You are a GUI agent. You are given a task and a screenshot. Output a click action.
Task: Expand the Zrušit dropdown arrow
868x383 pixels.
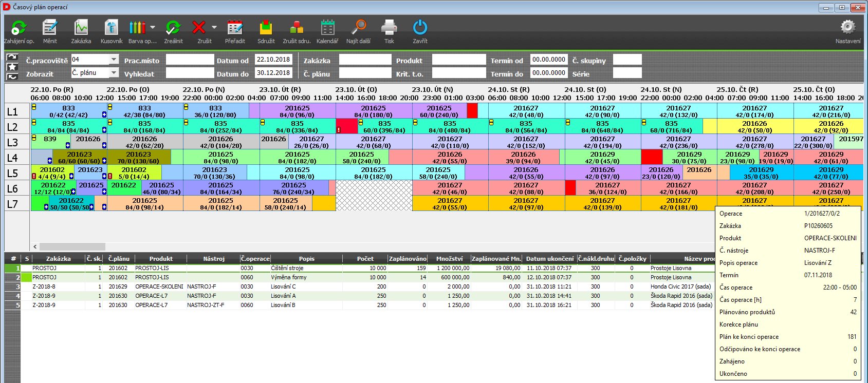coord(214,27)
